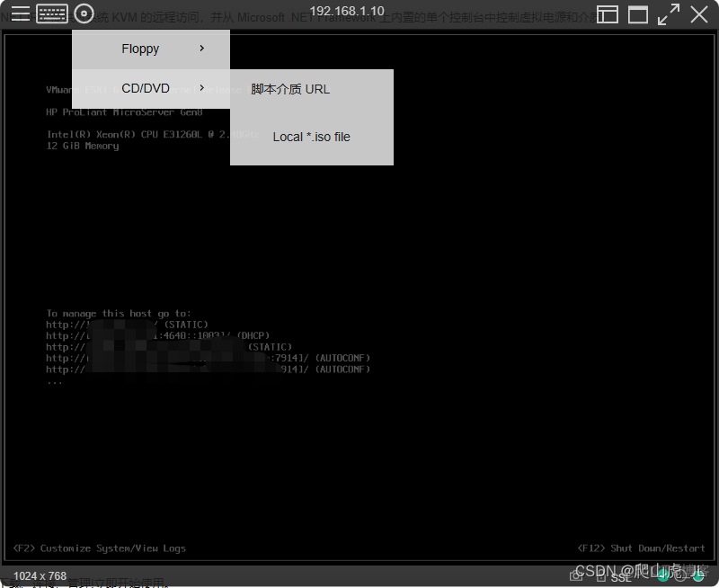Image resolution: width=719 pixels, height=588 pixels.
Task: Maximize the remote console window
Action: coord(638,14)
